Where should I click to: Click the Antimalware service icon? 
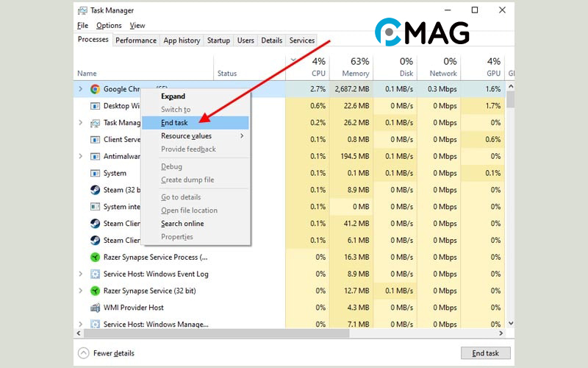[95, 156]
